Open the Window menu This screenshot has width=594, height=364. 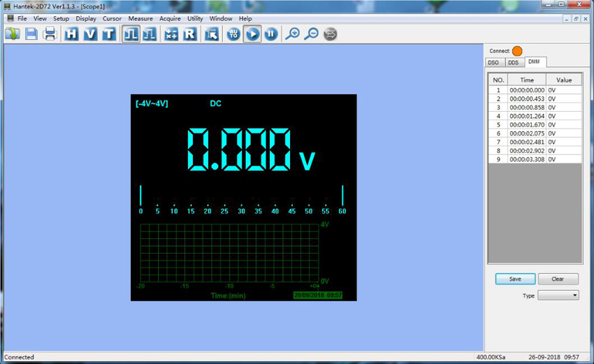coord(221,19)
